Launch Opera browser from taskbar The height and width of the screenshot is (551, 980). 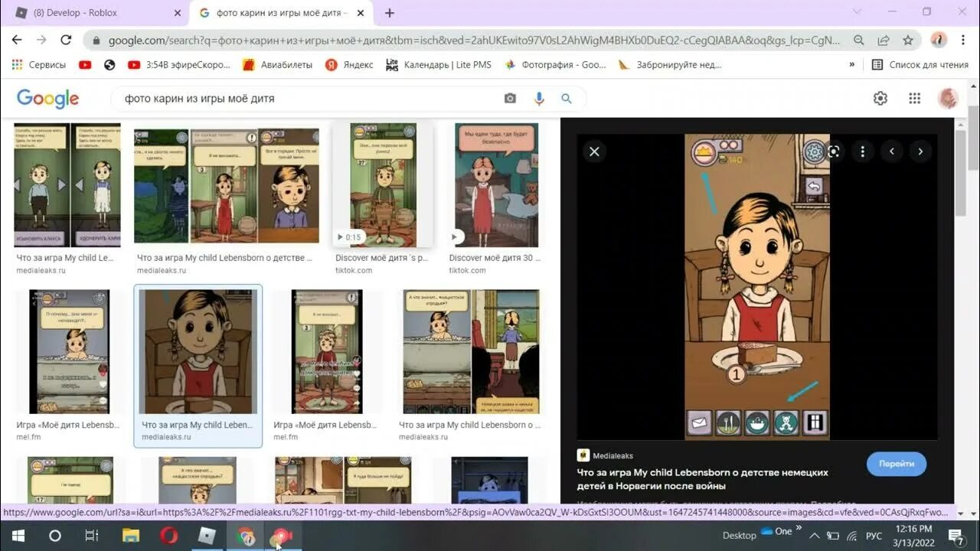tap(169, 536)
